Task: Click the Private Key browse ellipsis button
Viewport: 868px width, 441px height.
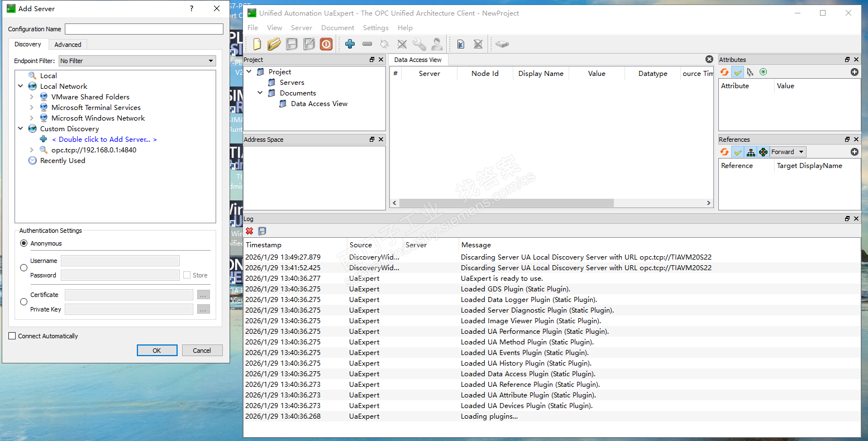Action: (203, 309)
